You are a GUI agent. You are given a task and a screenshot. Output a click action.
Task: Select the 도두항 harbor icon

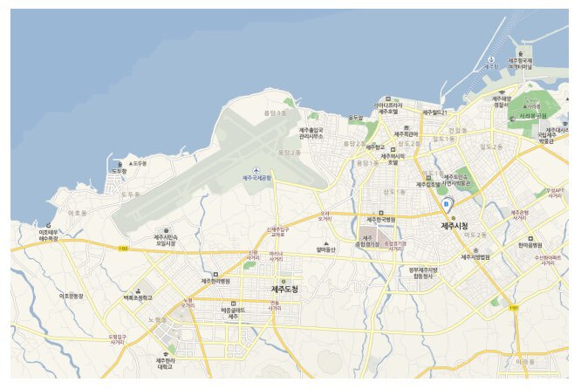(x=120, y=165)
